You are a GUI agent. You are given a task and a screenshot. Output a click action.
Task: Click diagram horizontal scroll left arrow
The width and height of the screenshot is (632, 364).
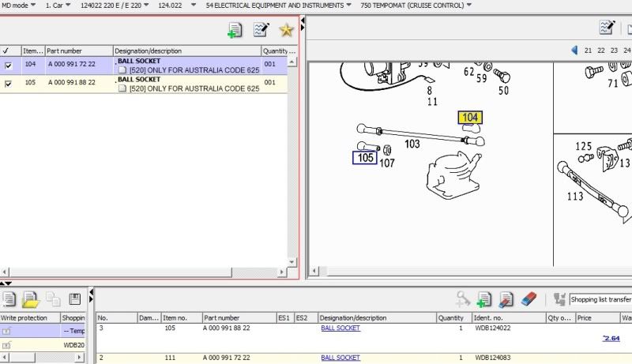pos(314,271)
